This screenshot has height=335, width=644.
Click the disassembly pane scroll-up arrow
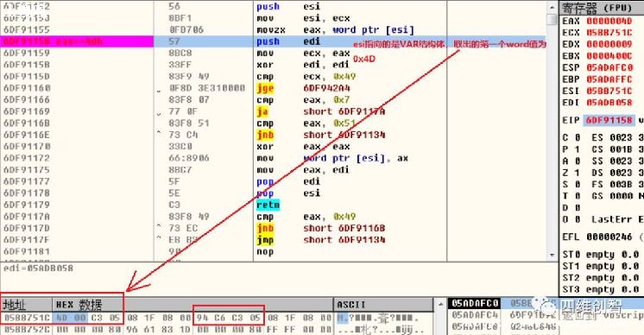552,8
